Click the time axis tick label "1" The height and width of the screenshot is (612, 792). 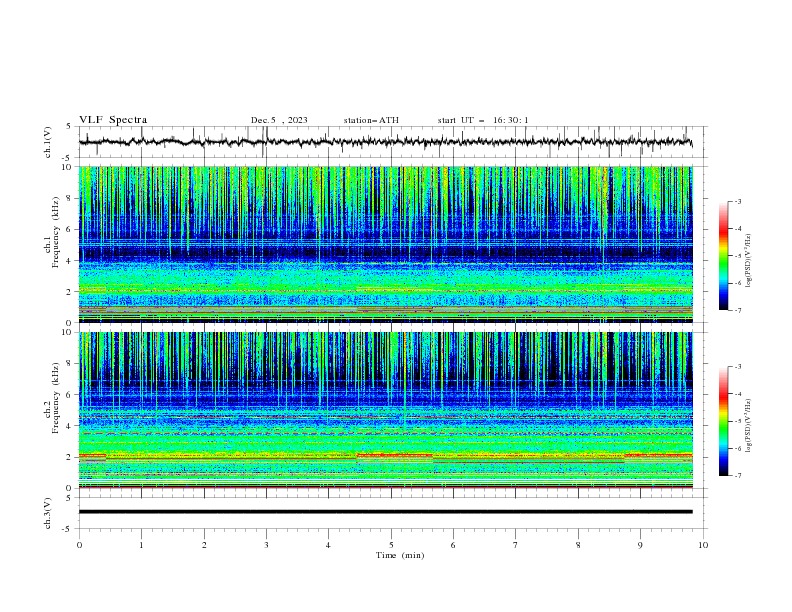141,545
